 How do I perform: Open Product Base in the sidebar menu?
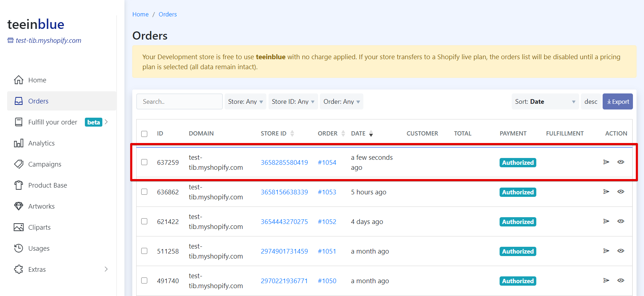click(x=62, y=185)
